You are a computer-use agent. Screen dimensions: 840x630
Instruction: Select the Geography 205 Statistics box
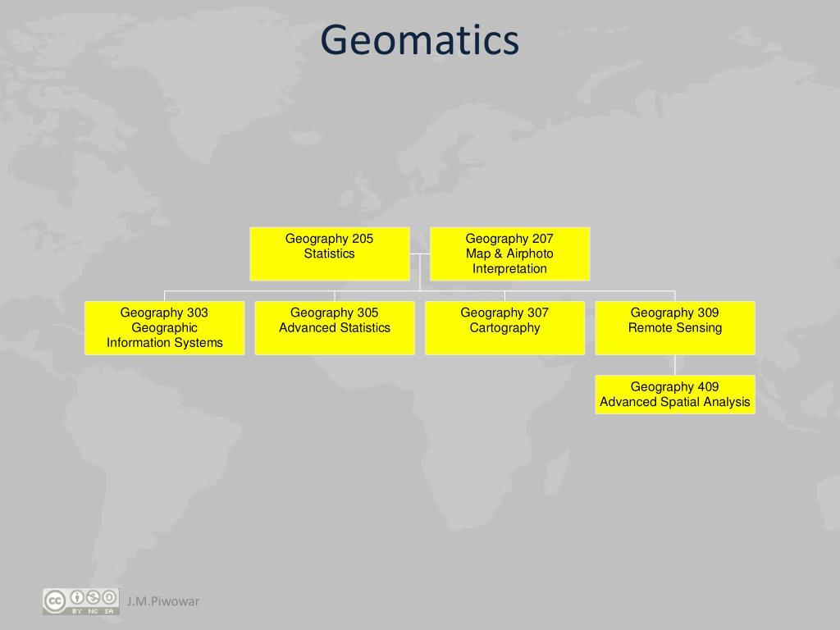point(330,254)
